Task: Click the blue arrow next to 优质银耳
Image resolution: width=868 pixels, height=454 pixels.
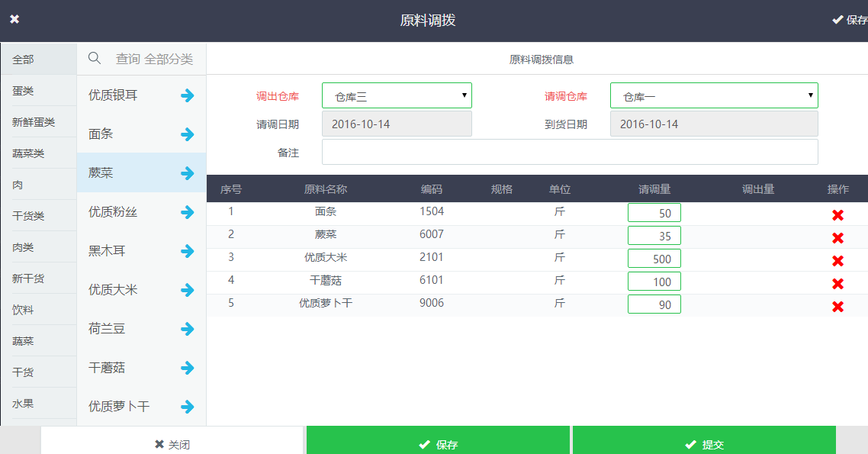Action: pyautogui.click(x=188, y=95)
